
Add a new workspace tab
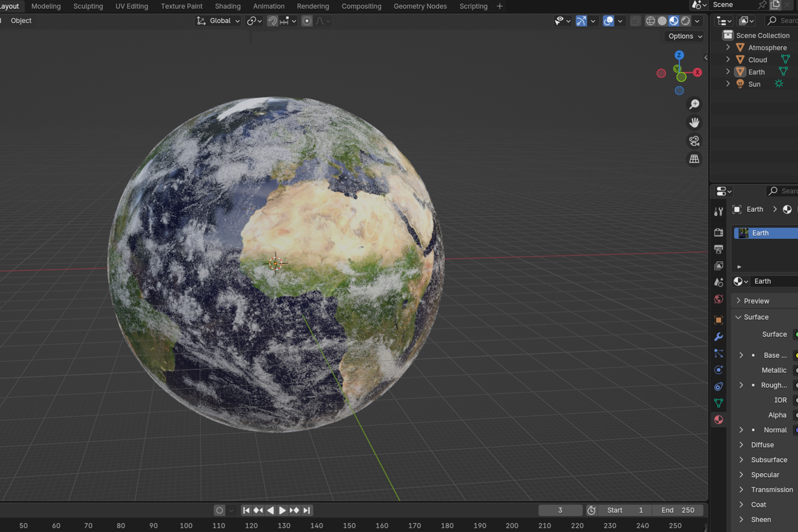(x=500, y=6)
